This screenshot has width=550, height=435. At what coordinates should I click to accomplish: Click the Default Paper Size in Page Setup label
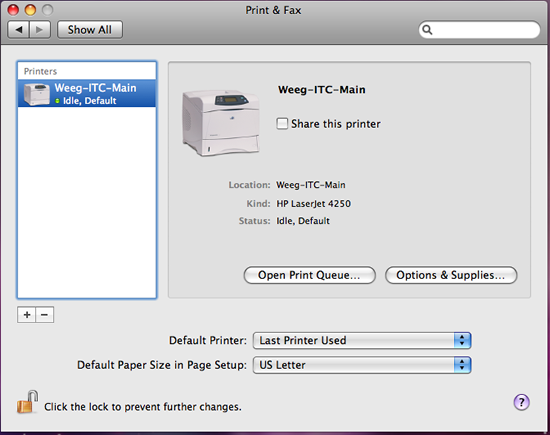162,365
